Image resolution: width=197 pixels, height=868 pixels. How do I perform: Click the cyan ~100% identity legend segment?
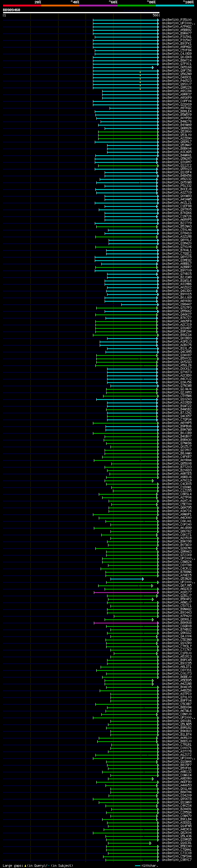[175, 6]
